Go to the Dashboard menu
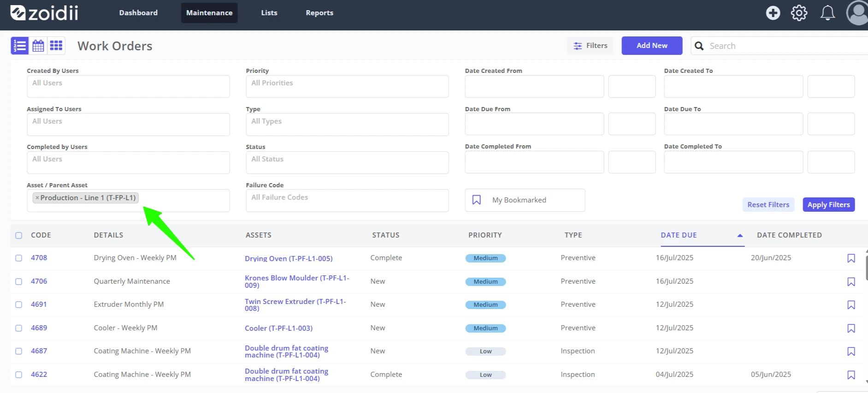868x393 pixels. coord(138,13)
